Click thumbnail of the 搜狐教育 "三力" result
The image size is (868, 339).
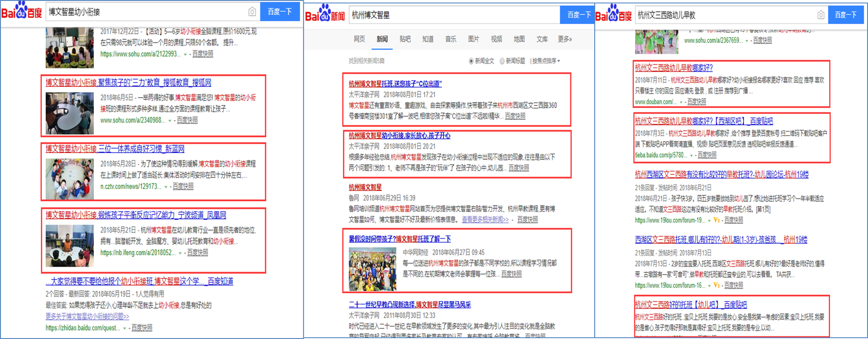pyautogui.click(x=69, y=113)
